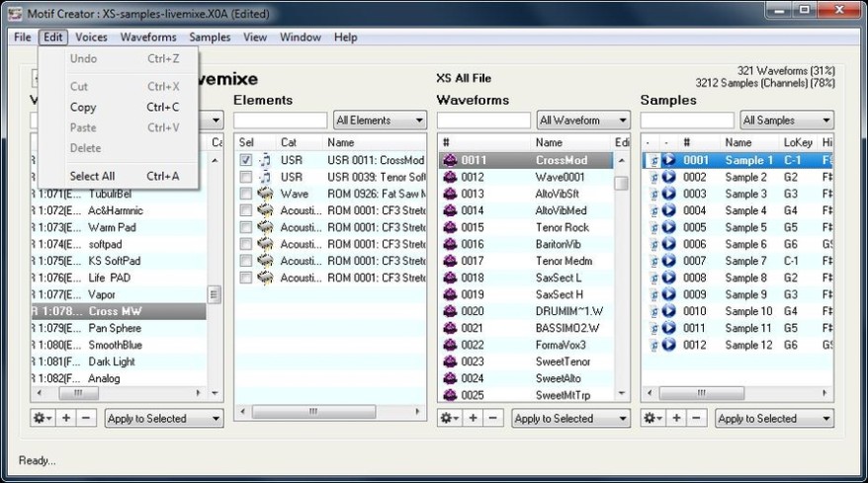Open the gear menu under the Voices list
868x483 pixels.
[43, 418]
